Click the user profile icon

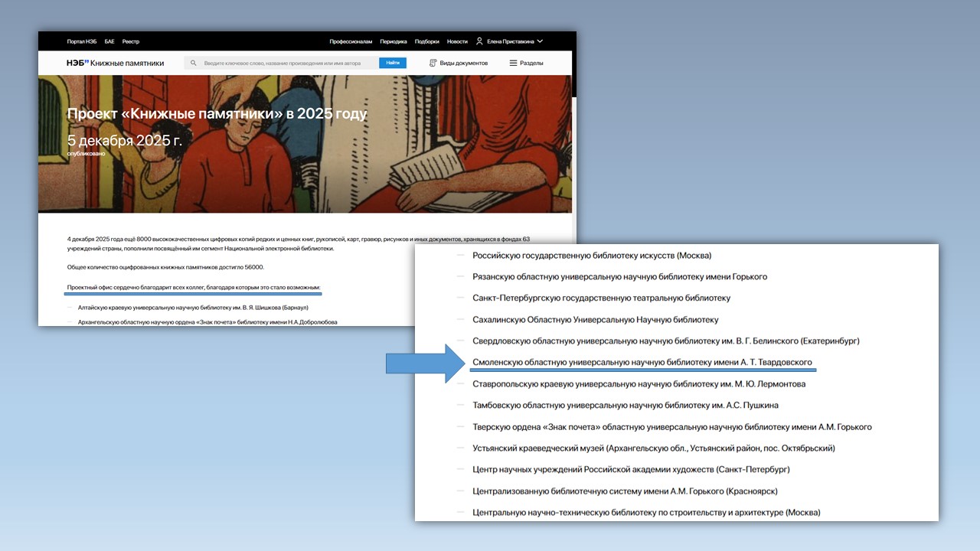point(479,41)
